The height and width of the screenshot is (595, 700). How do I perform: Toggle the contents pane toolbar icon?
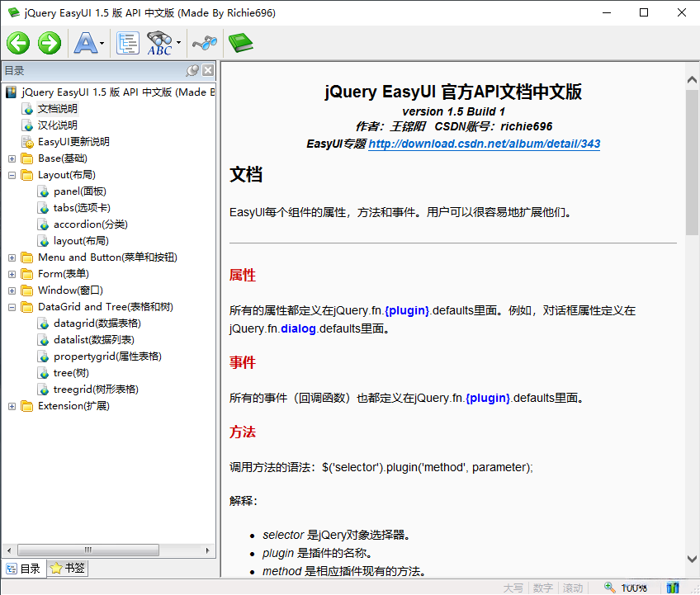click(x=128, y=43)
